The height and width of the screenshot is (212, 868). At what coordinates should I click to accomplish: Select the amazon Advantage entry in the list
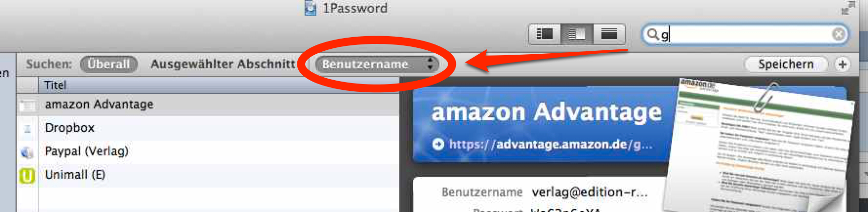208,105
